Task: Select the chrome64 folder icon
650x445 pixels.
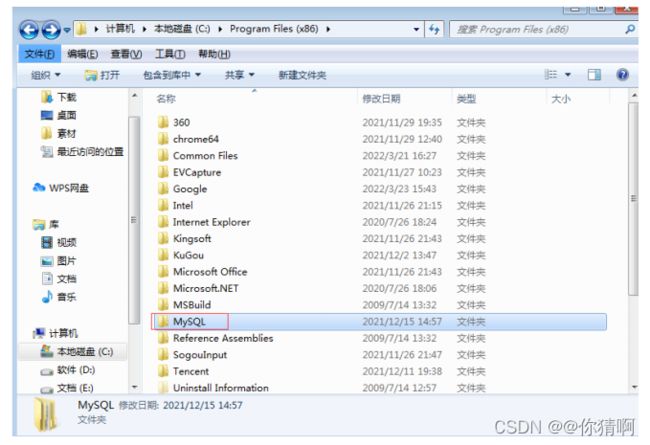Action: (163, 139)
